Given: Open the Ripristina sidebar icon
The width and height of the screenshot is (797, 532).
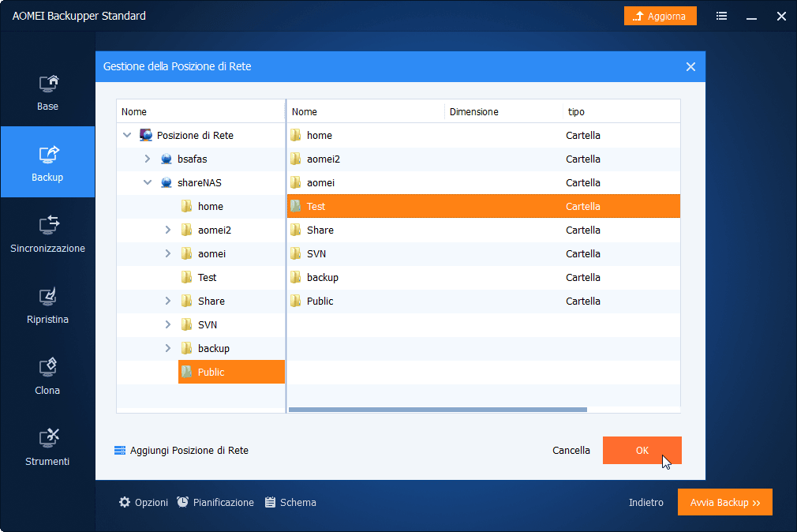Looking at the screenshot, I should point(48,297).
